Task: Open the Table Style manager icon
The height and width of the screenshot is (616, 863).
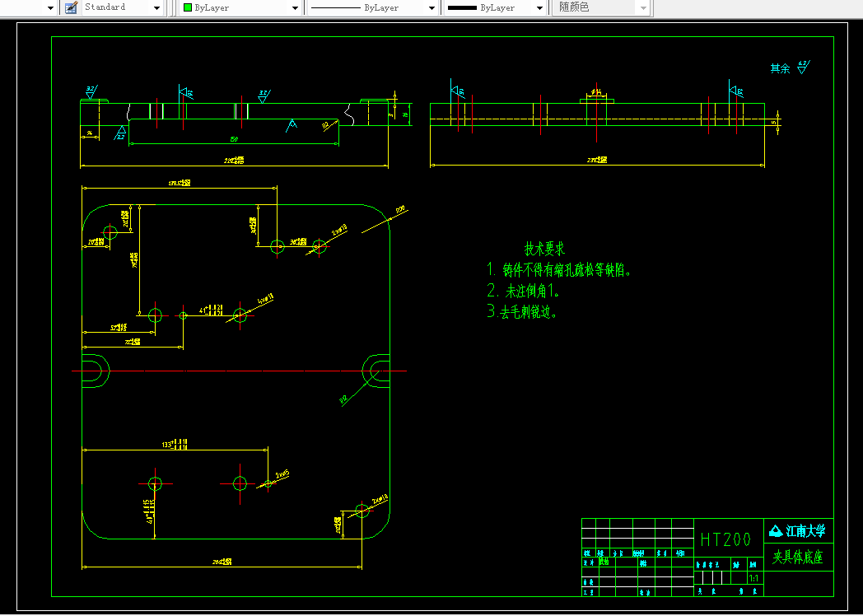Action: [71, 7]
